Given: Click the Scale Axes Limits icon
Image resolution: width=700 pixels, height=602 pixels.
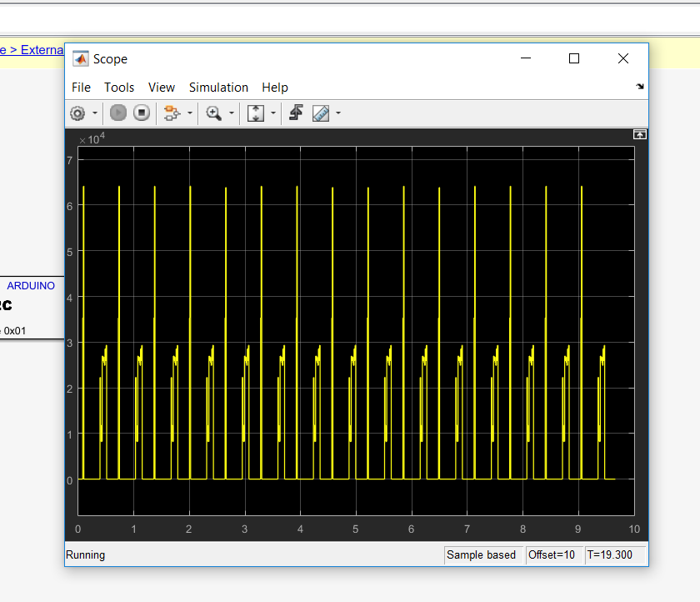Looking at the screenshot, I should point(256,113).
